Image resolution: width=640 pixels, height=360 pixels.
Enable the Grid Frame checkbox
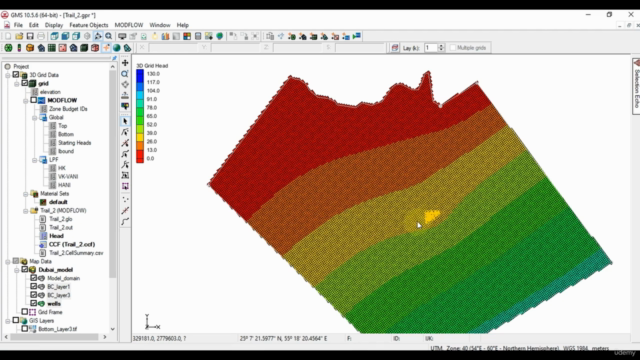pos(24,312)
